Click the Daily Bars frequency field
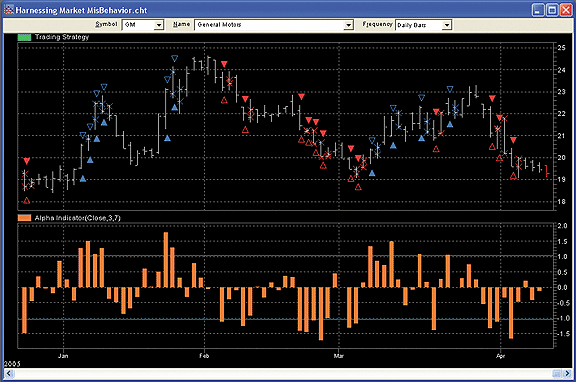Image resolution: width=576 pixels, height=382 pixels. click(x=419, y=25)
